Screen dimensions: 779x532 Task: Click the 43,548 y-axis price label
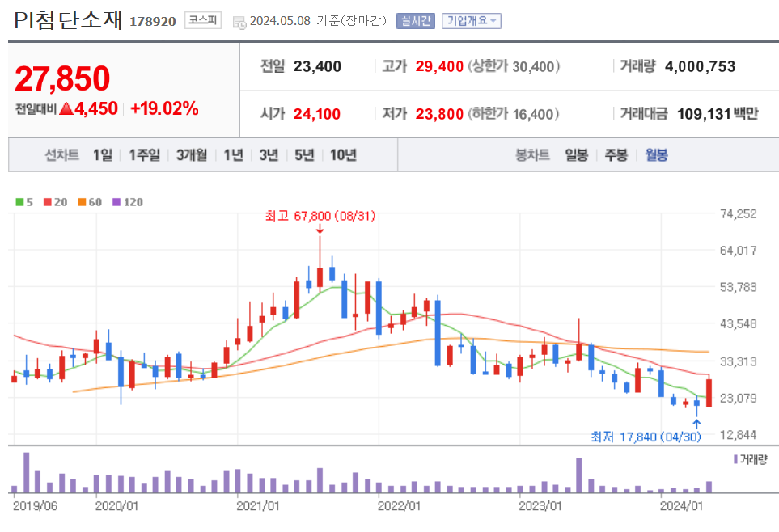pyautogui.click(x=739, y=324)
